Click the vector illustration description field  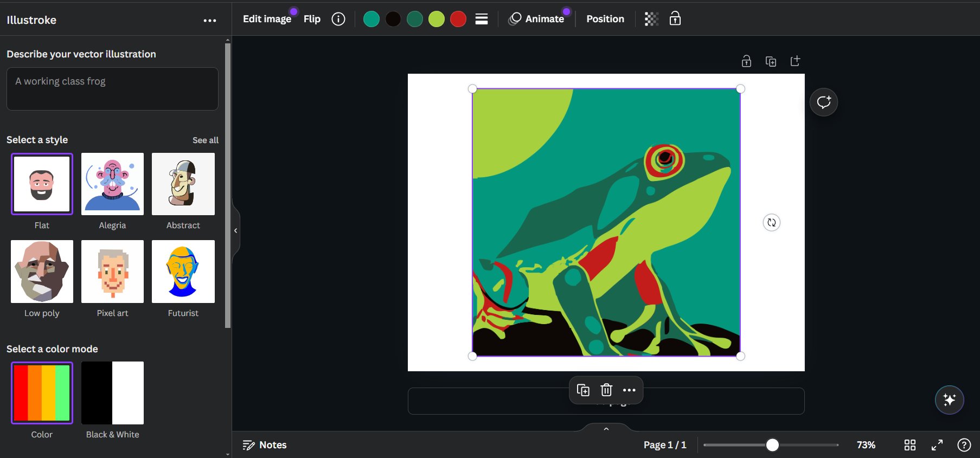(x=112, y=89)
